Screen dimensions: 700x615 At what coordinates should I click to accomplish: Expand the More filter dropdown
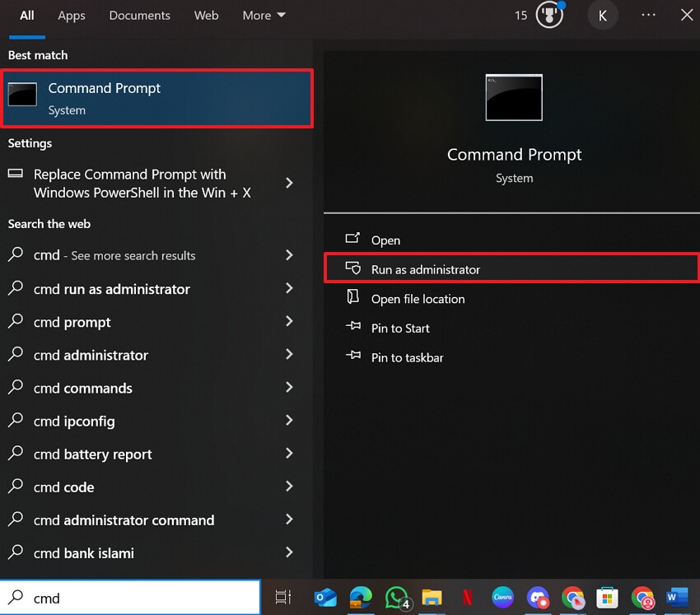click(x=263, y=15)
